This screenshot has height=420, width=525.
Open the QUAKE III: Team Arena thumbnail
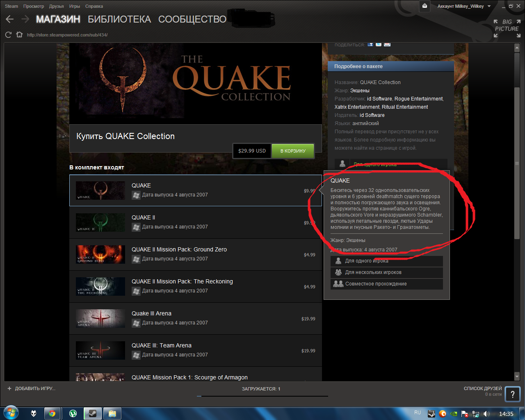click(x=100, y=351)
